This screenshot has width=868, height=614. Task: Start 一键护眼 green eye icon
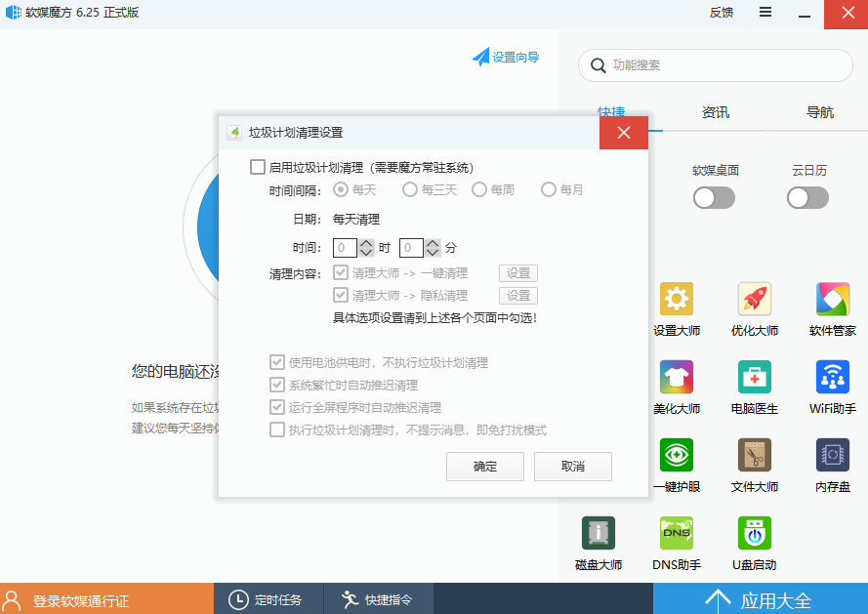(677, 455)
